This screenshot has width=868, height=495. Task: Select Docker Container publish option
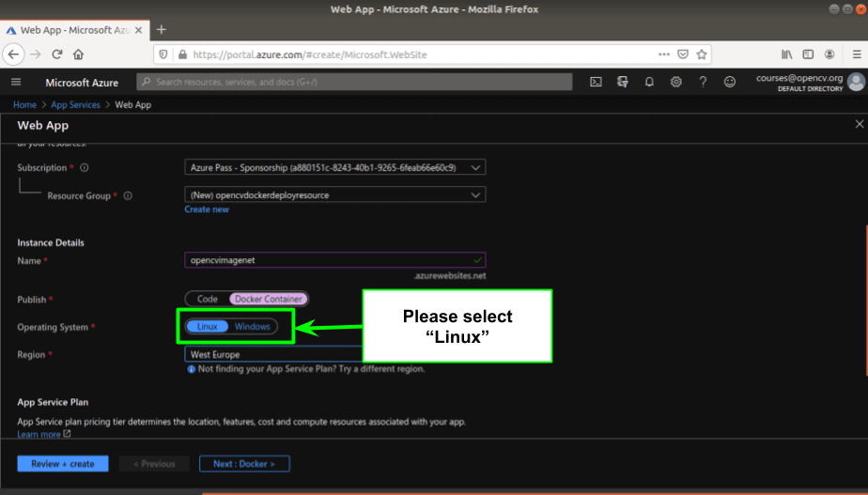[x=269, y=299]
